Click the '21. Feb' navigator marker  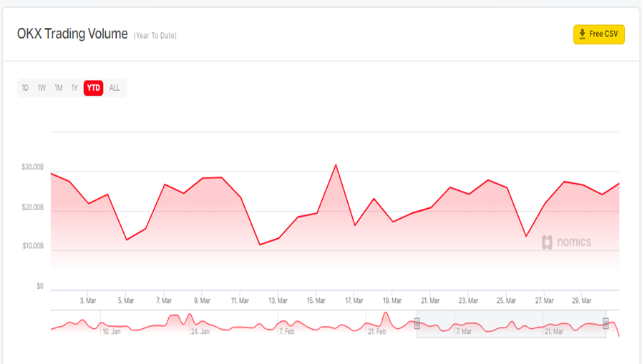coord(376,332)
